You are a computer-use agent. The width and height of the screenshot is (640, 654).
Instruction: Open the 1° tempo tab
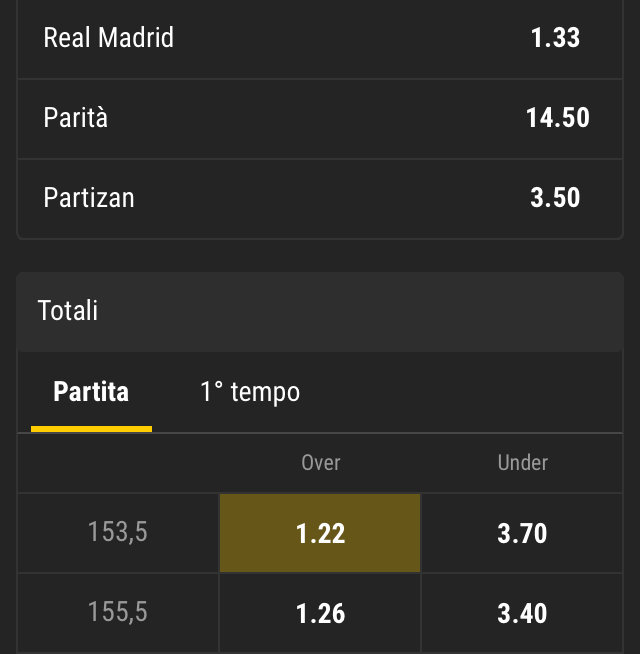[x=250, y=391]
